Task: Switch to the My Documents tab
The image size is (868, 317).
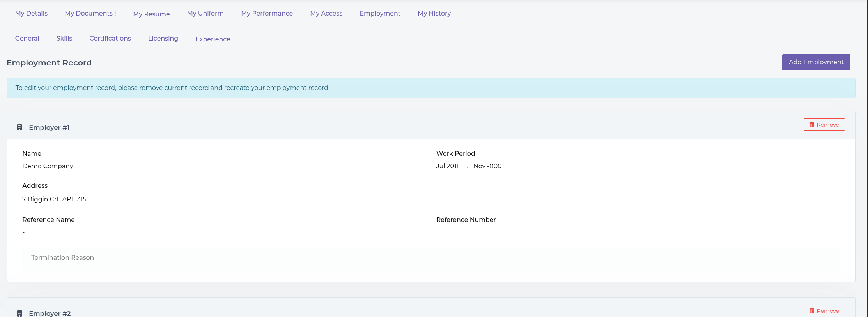Action: pyautogui.click(x=89, y=13)
